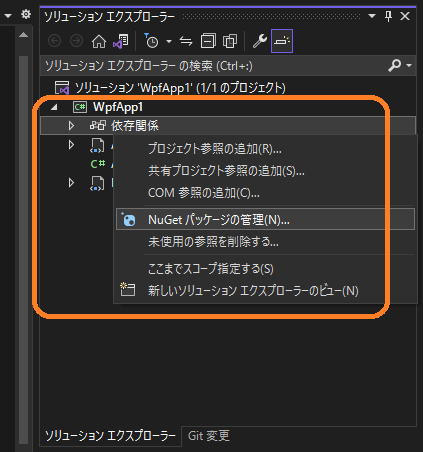The width and height of the screenshot is (423, 452).
Task: Expand the first XAML file node below 依存関係
Action: (x=71, y=145)
